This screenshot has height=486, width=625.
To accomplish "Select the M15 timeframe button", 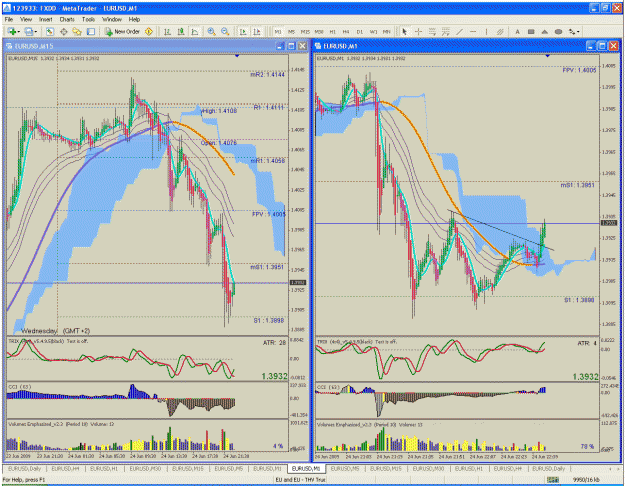I will (x=305, y=31).
